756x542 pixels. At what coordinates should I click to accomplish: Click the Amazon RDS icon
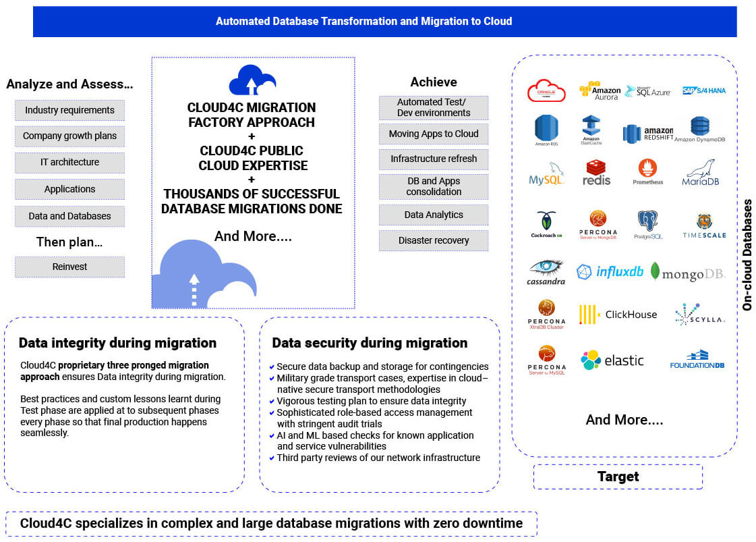546,130
